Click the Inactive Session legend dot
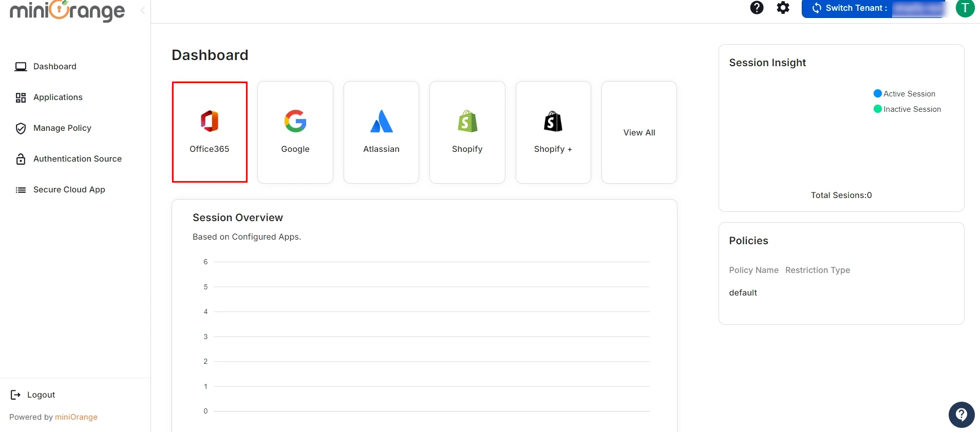The height and width of the screenshot is (432, 980). (878, 109)
